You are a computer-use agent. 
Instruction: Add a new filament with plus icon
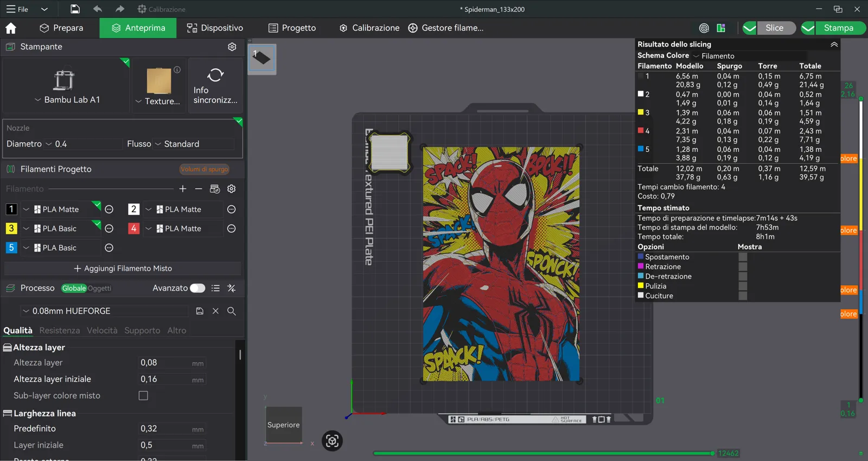183,189
